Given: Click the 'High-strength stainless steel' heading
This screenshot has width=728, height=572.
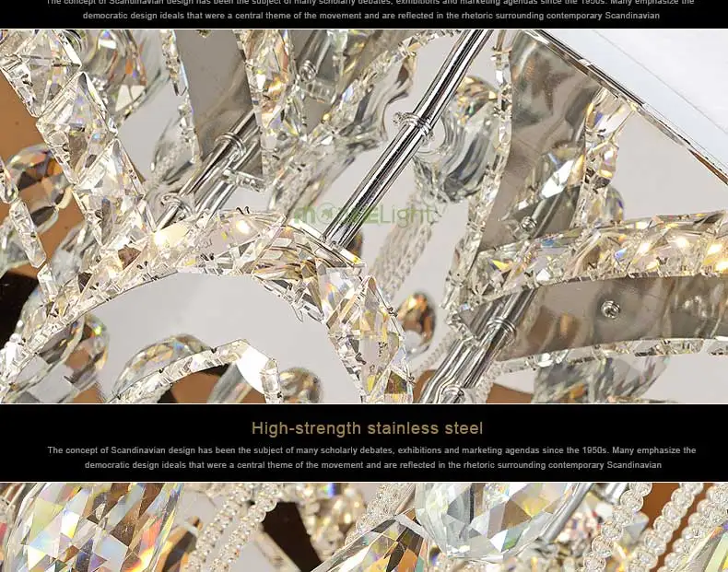Looking at the screenshot, I should coord(368,428).
